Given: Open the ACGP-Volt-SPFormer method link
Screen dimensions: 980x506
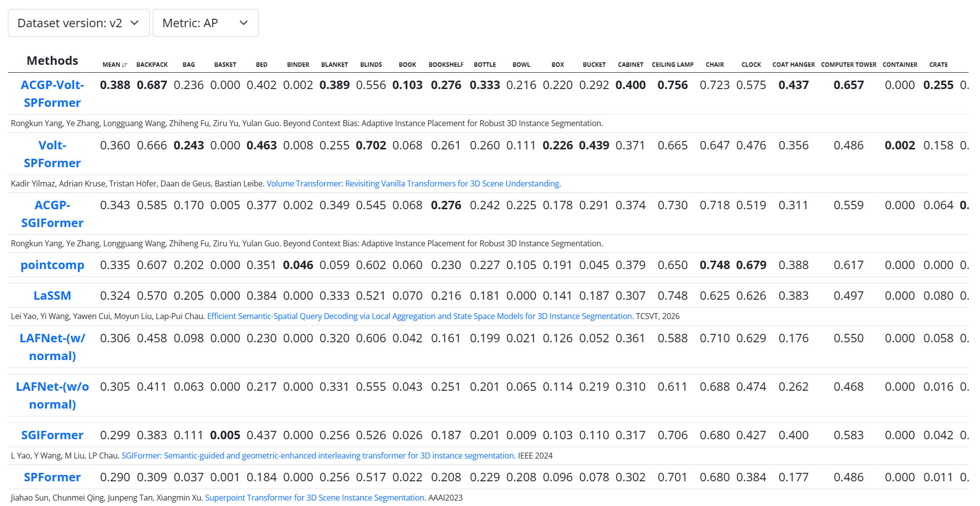Looking at the screenshot, I should [x=52, y=93].
